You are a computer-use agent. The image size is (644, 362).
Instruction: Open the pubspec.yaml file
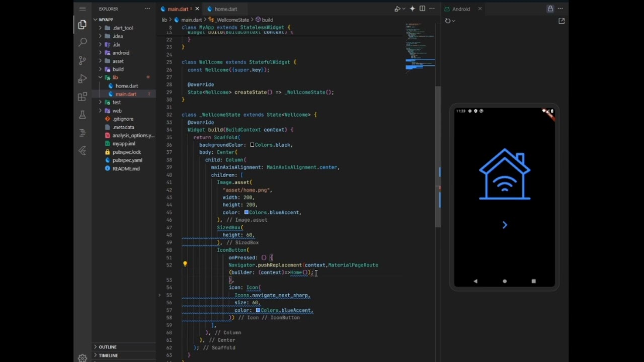(127, 160)
